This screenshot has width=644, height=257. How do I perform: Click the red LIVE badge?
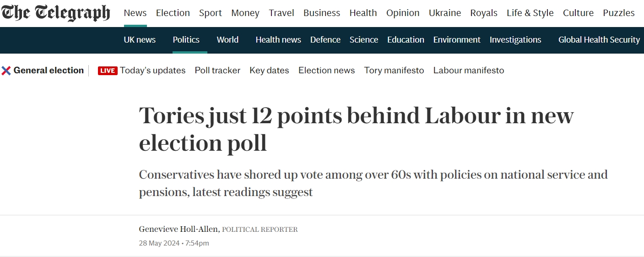[108, 71]
